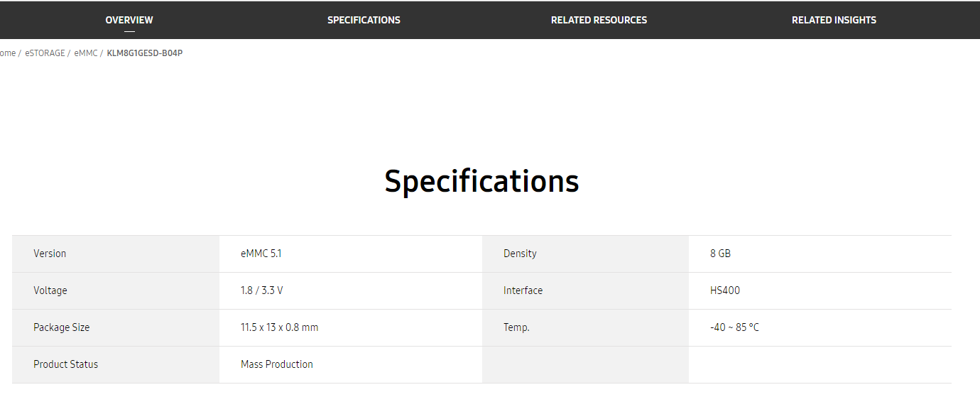Go to the Related Resources tab
The width and height of the screenshot is (980, 397).
(x=599, y=20)
